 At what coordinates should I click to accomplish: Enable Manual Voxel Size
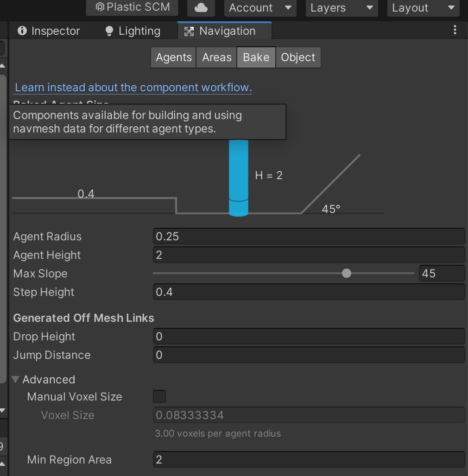pos(159,396)
